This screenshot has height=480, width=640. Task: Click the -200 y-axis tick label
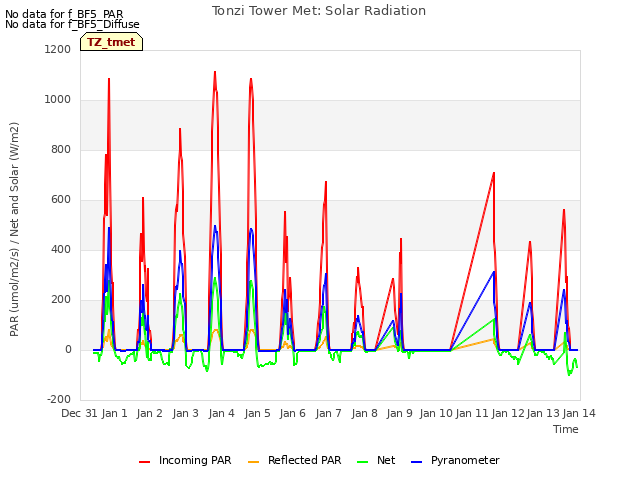(x=59, y=399)
